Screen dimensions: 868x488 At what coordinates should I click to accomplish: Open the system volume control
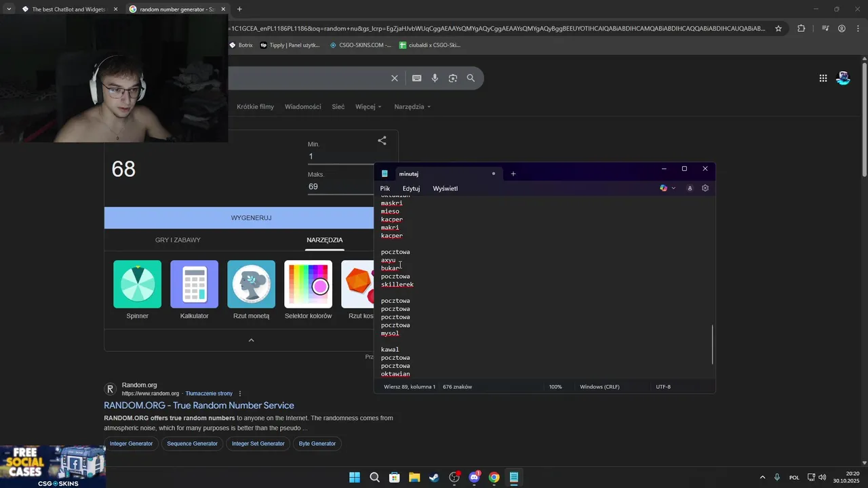click(x=823, y=477)
